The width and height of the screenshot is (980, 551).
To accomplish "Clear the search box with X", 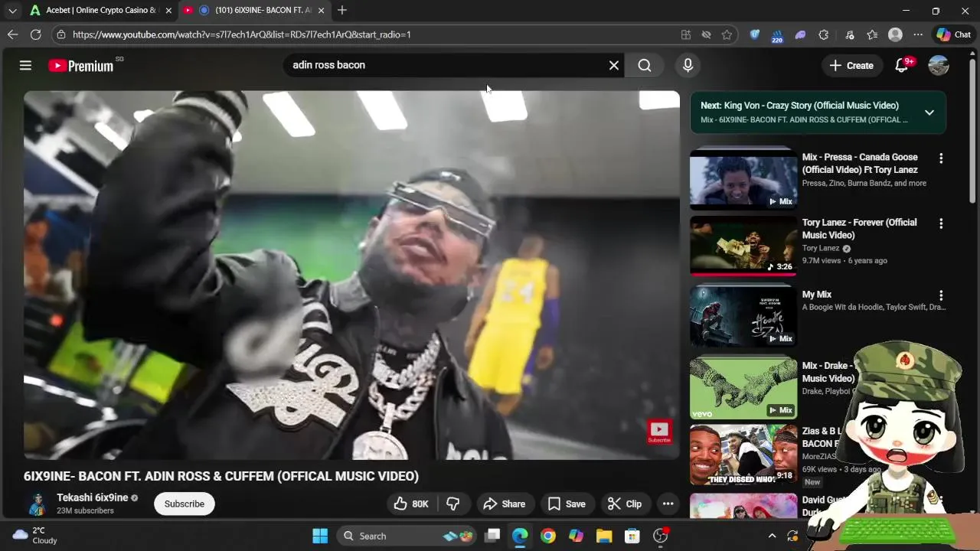I will (x=613, y=66).
